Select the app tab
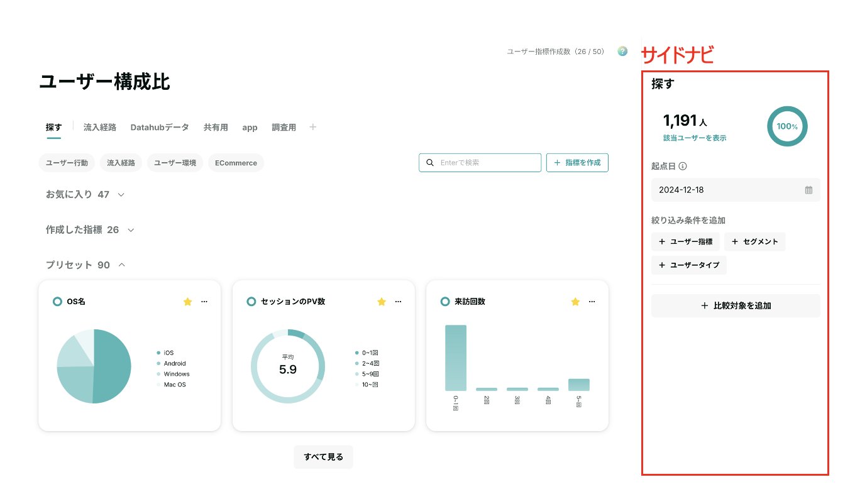Image resolution: width=855 pixels, height=504 pixels. (x=250, y=128)
